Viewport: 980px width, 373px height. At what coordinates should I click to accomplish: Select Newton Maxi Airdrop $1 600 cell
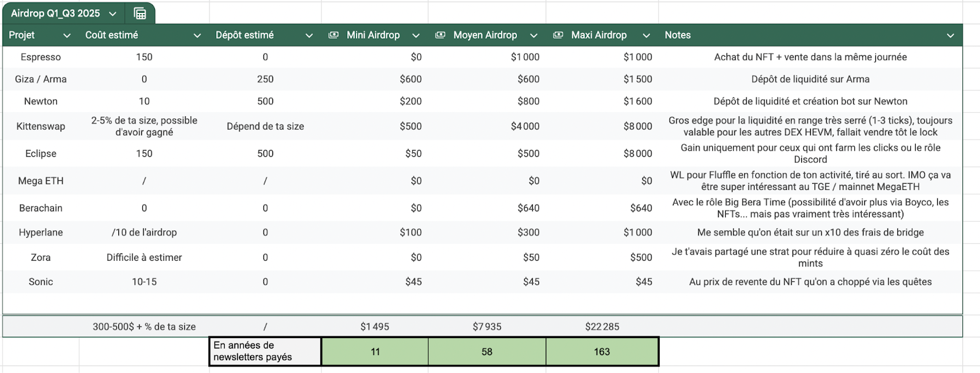602,101
